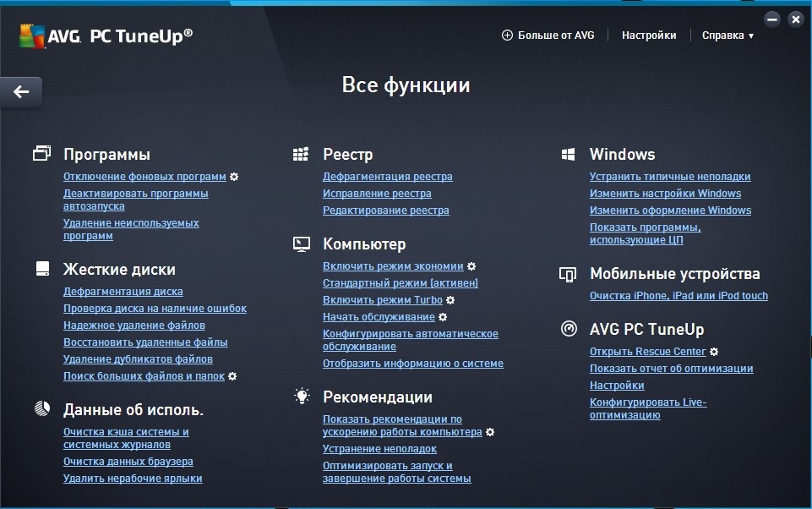Click the Рекомендации light bulb icon

(x=302, y=396)
